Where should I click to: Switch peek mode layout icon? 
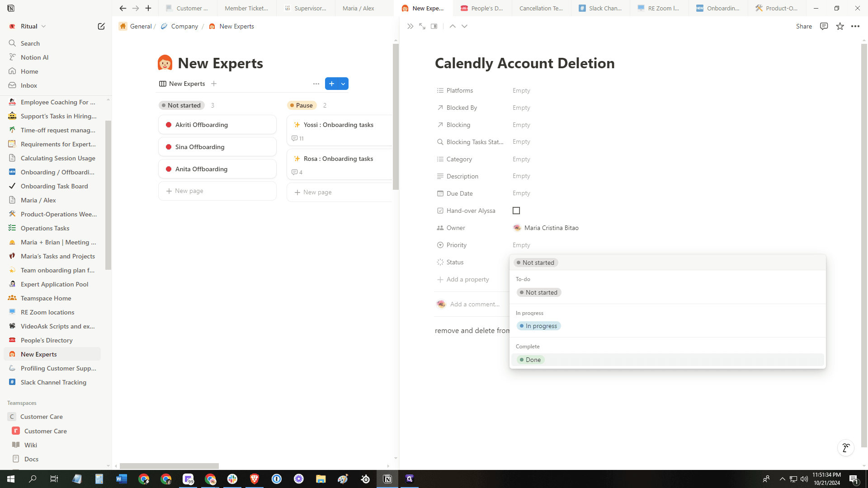[x=434, y=26]
